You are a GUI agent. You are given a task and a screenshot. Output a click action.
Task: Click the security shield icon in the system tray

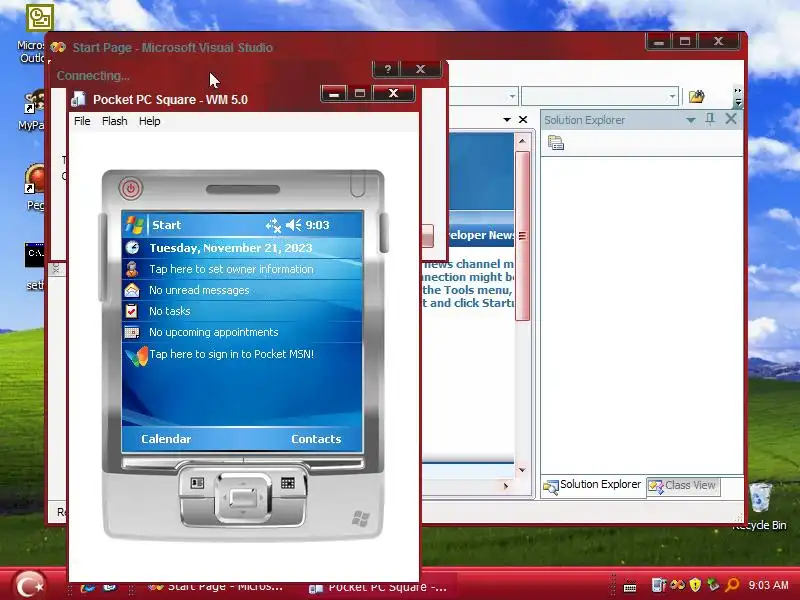tap(695, 584)
